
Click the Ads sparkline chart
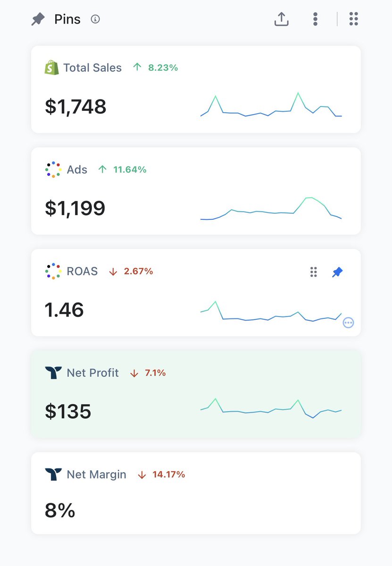click(x=271, y=208)
